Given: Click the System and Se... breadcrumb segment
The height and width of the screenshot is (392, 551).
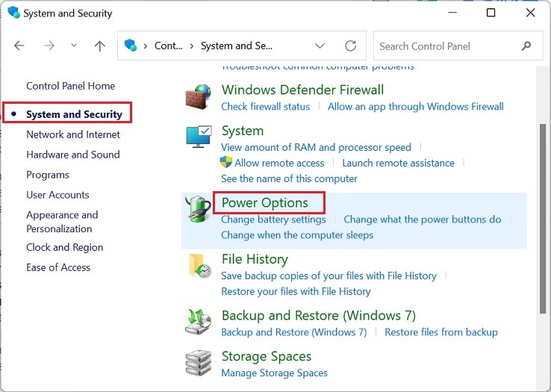Looking at the screenshot, I should tap(237, 46).
